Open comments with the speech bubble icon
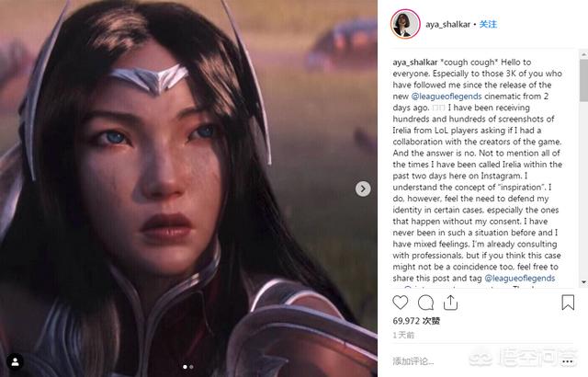Screen dimensions: 588x377 coord(425,303)
